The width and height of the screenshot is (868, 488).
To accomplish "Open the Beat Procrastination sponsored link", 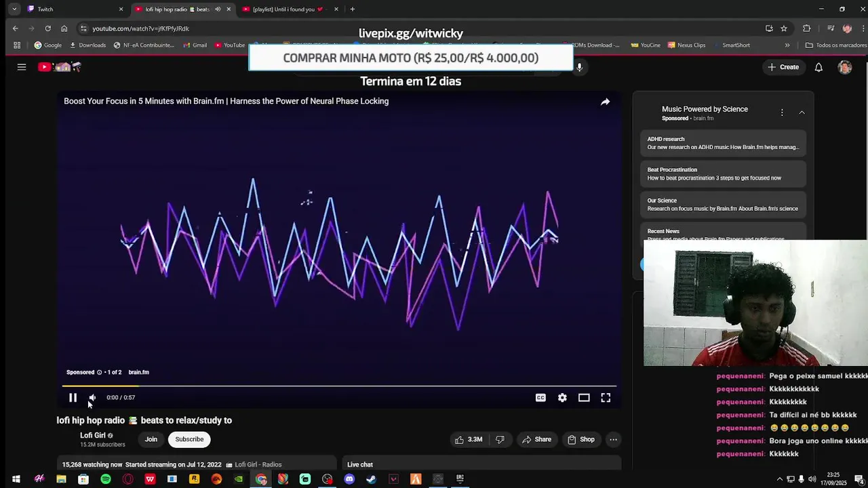I will [723, 174].
